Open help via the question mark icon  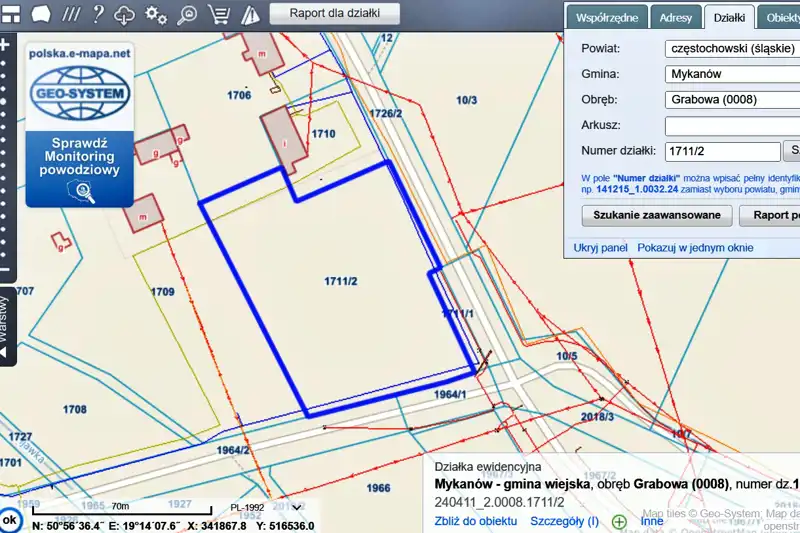pyautogui.click(x=98, y=15)
